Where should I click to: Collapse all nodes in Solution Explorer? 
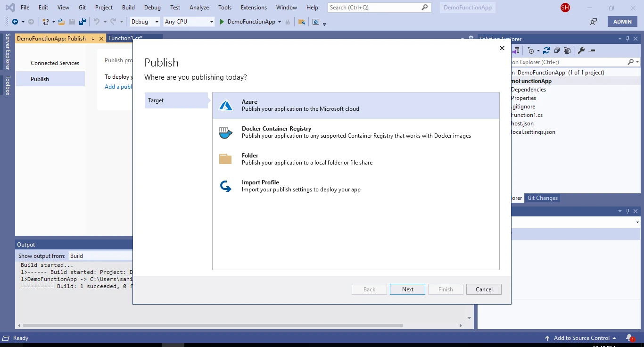(x=557, y=50)
